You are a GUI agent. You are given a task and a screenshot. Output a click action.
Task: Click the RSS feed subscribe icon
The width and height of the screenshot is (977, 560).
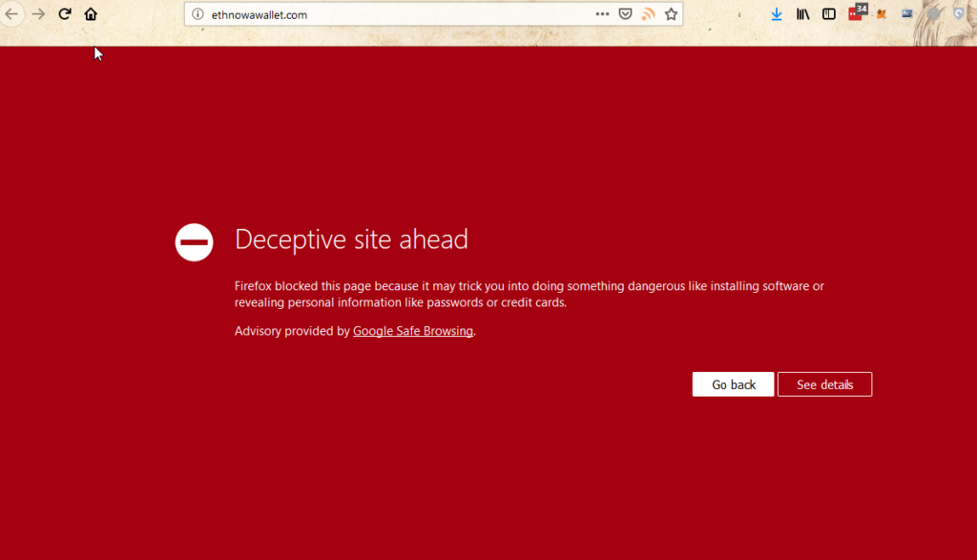(649, 14)
